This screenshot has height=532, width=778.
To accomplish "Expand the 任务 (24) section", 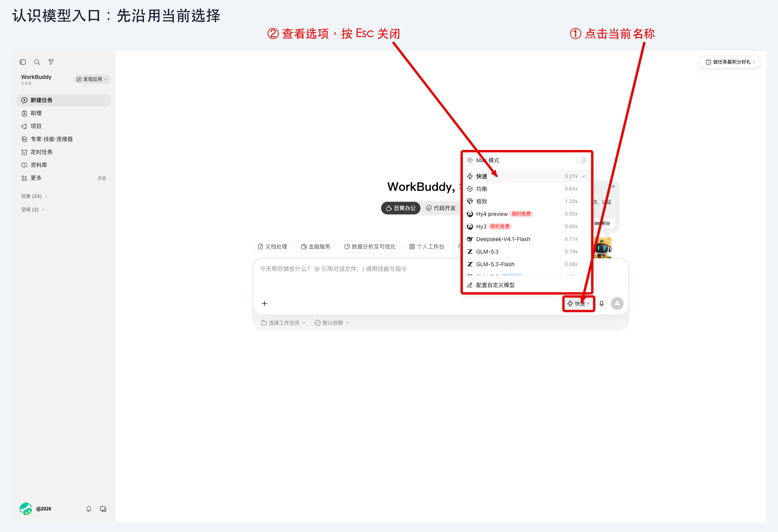I will (x=34, y=196).
